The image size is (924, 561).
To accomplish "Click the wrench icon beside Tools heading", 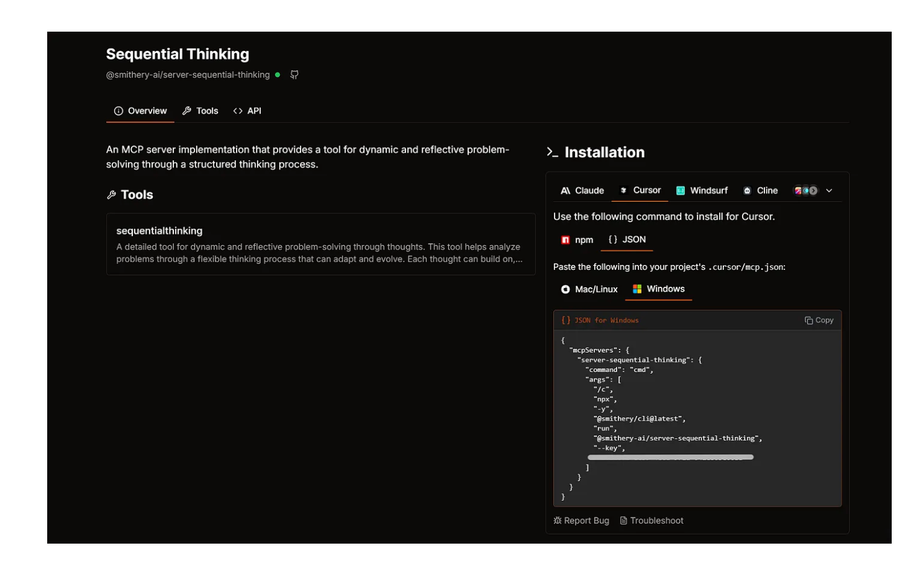I will [112, 195].
